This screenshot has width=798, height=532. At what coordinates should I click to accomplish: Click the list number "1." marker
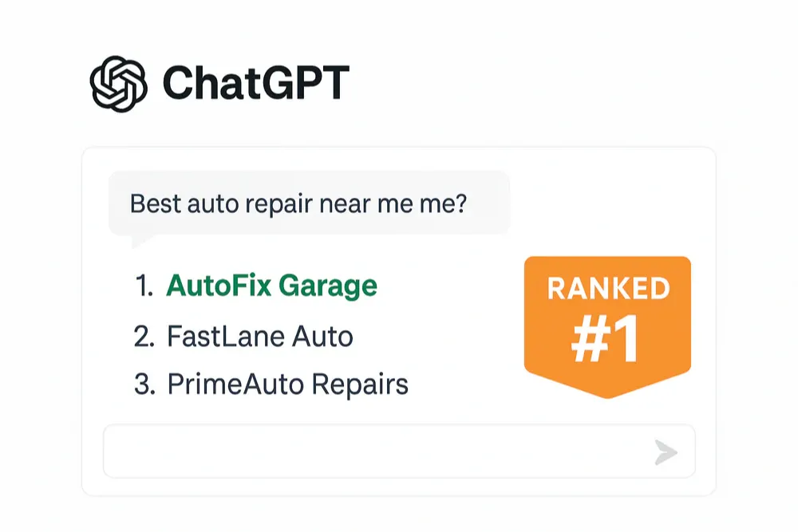pos(144,286)
